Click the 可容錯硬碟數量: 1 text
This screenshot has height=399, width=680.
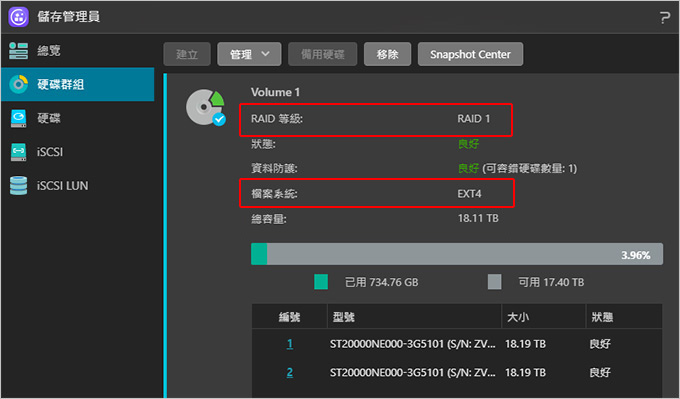coord(529,168)
